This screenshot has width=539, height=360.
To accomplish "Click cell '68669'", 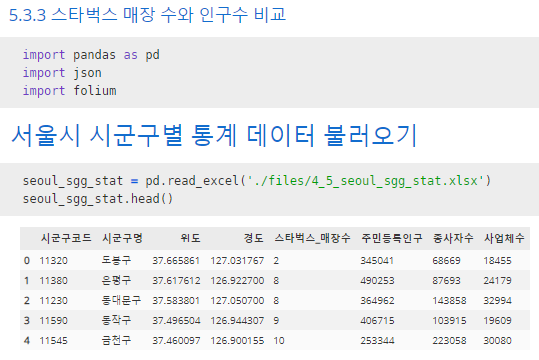I will point(446,261).
